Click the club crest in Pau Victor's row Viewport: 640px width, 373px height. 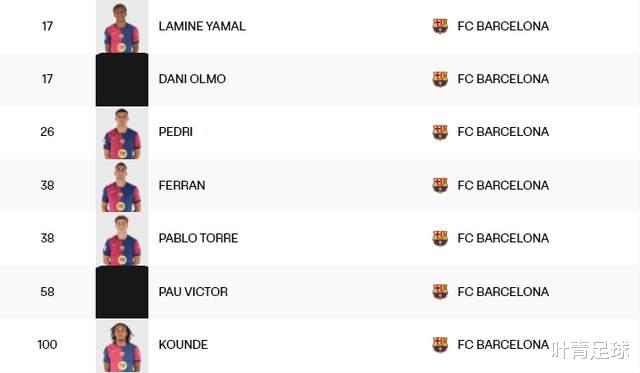coord(440,291)
